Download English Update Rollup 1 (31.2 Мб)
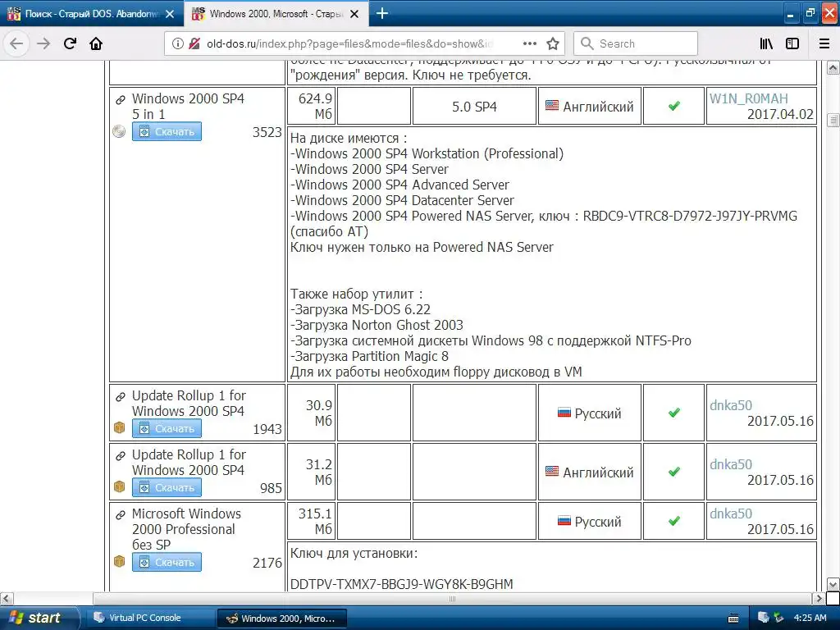Image resolution: width=840 pixels, height=630 pixels. tap(167, 487)
